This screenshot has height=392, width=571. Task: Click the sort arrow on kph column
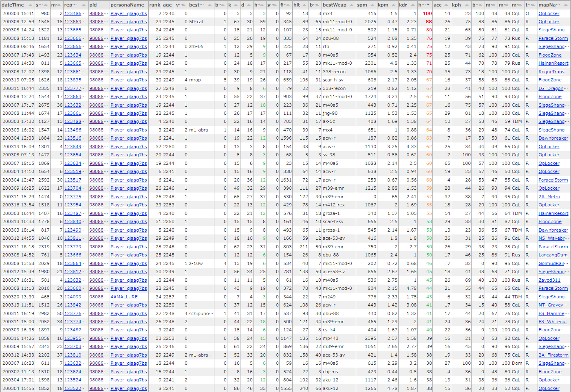(x=467, y=5)
